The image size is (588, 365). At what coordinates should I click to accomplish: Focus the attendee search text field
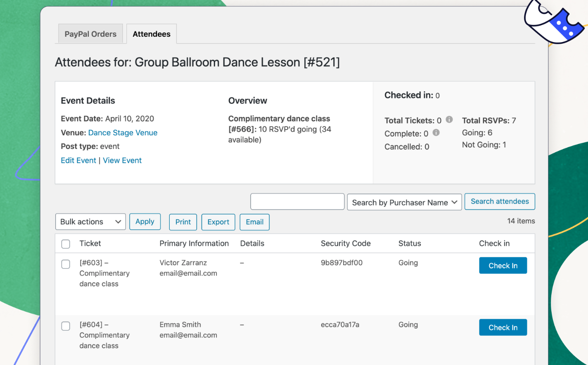[297, 202]
